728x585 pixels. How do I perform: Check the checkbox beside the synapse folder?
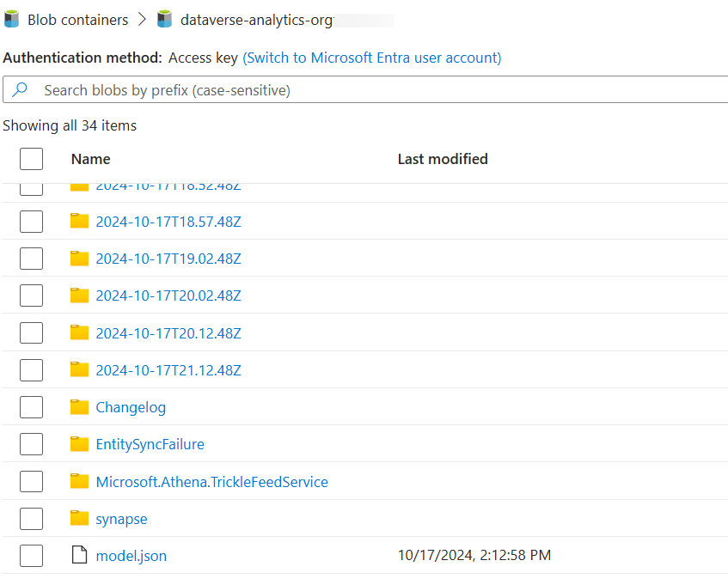(x=31, y=518)
